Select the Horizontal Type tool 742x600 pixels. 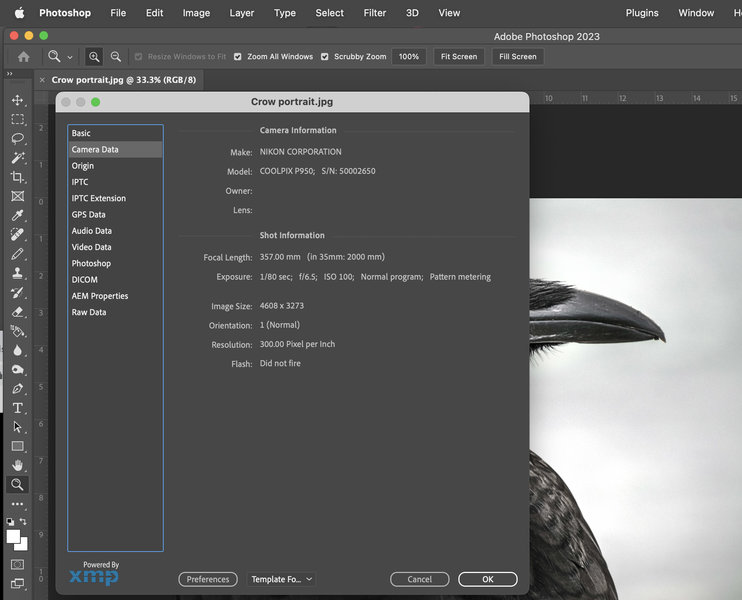click(x=18, y=408)
